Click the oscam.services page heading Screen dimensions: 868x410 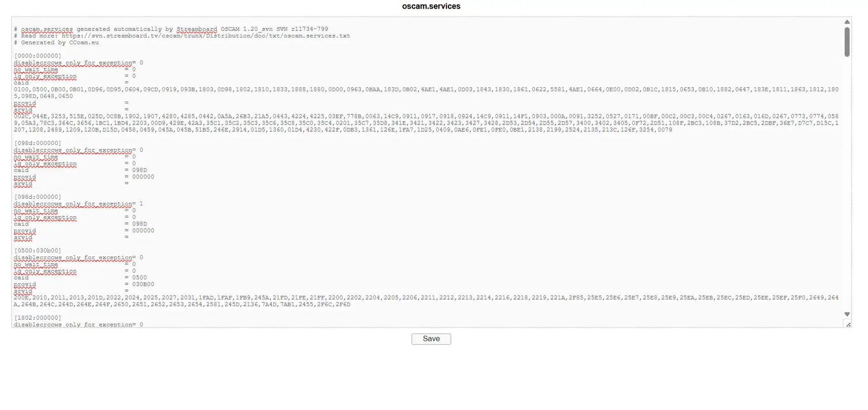[x=431, y=6]
